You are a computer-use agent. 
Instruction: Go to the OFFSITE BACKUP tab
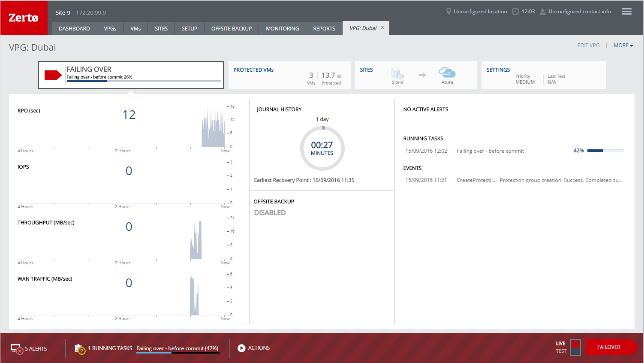[x=232, y=28]
